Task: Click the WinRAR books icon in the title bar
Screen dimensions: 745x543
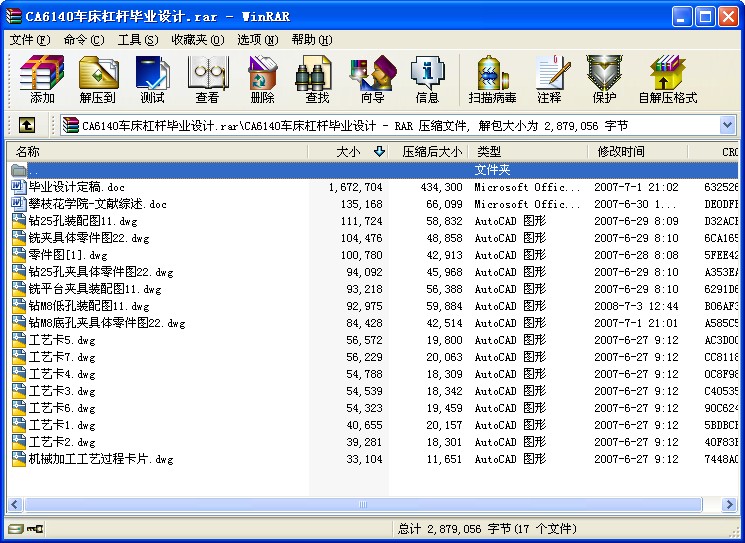Action: 14,16
